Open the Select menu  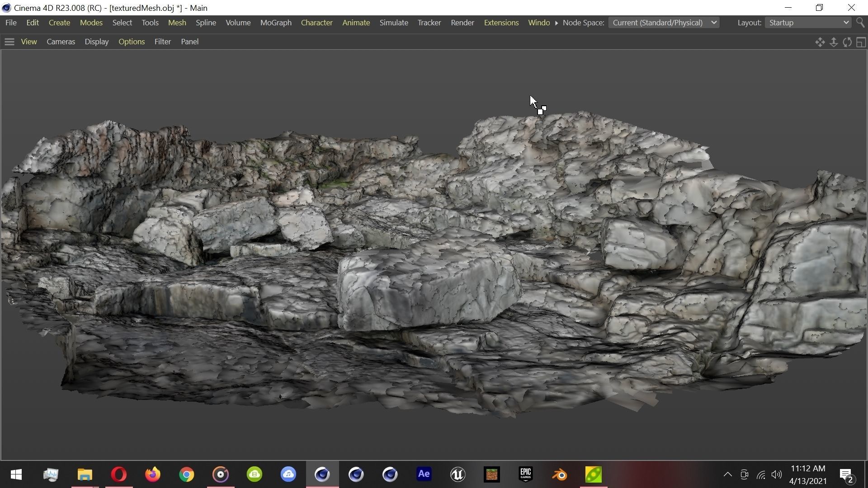pos(122,23)
